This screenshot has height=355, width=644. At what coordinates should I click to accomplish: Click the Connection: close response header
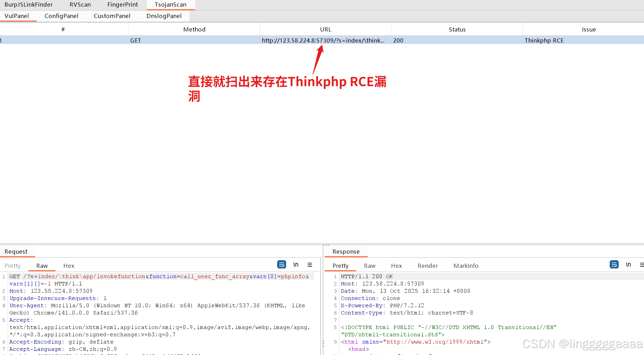[370, 298]
